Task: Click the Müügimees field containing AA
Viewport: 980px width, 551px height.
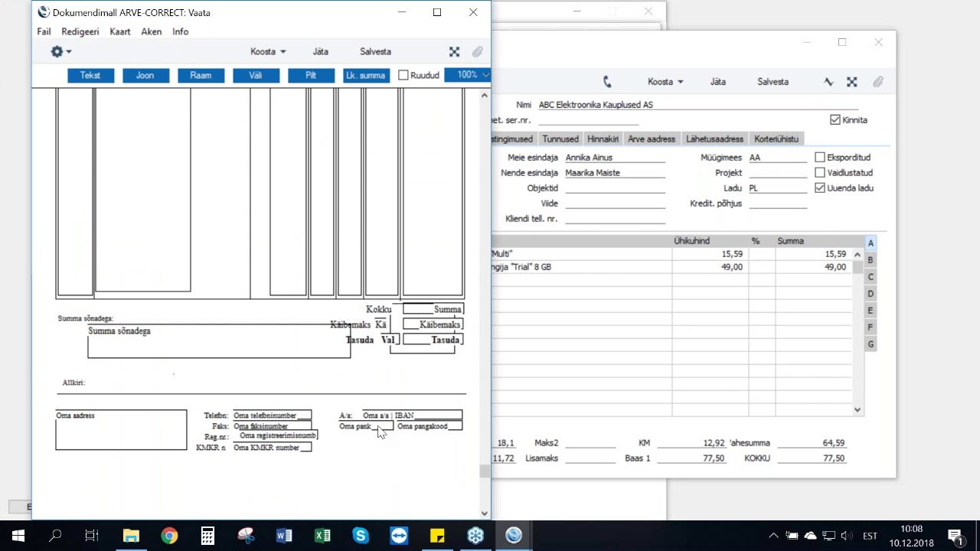Action: pos(778,157)
